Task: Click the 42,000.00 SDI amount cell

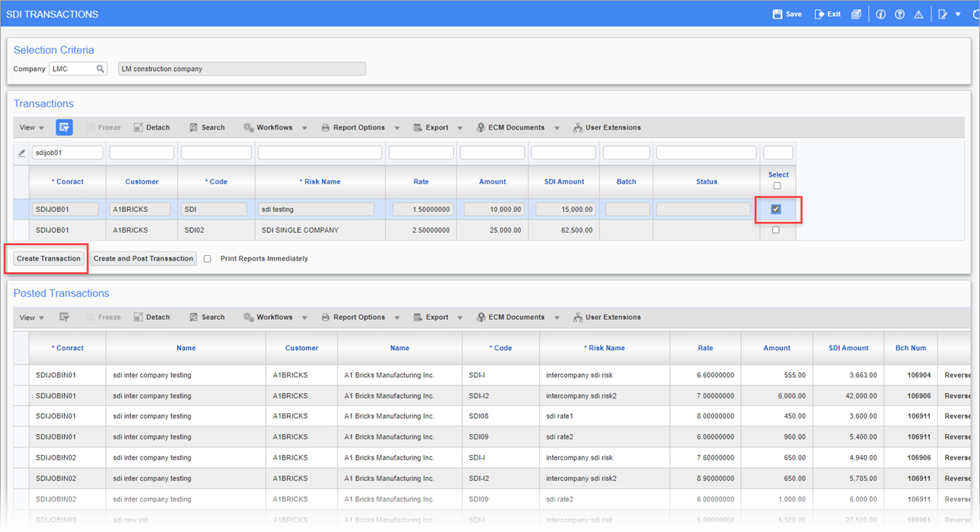Action: [848, 396]
